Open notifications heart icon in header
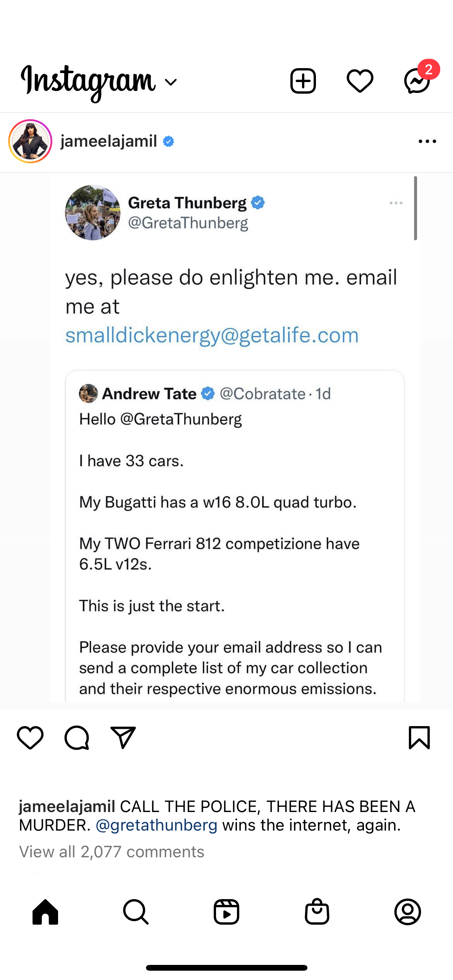The height and width of the screenshot is (980, 453). pos(360,81)
